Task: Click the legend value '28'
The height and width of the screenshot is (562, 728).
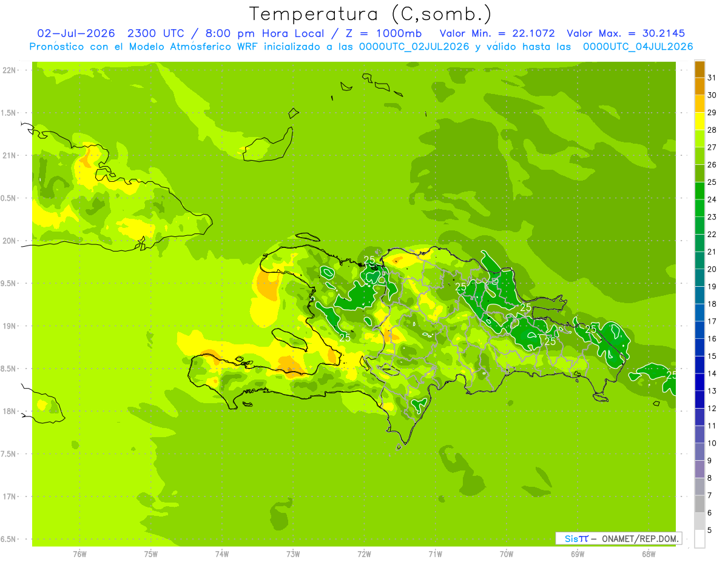Action: [x=712, y=130]
